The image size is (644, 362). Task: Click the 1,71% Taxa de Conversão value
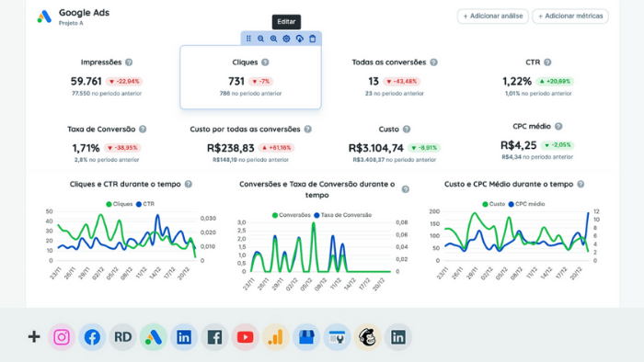[86, 148]
